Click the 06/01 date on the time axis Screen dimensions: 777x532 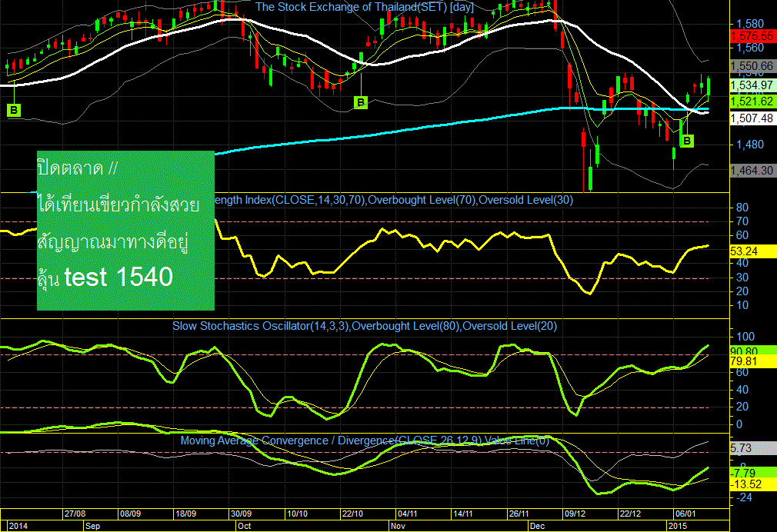point(685,514)
